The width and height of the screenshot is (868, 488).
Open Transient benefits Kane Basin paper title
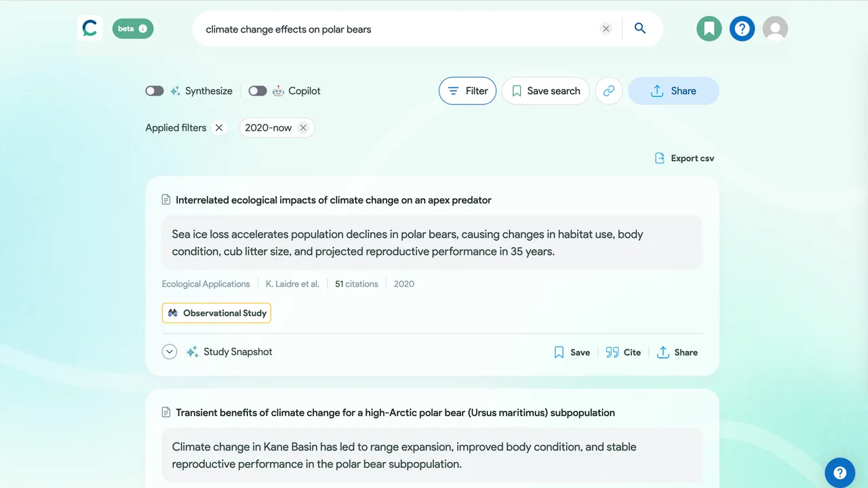(395, 412)
